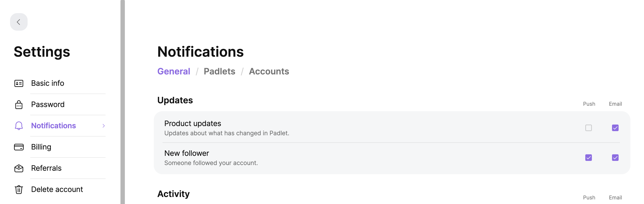Image resolution: width=644 pixels, height=204 pixels.
Task: Click the back arrow button
Action: [x=19, y=22]
